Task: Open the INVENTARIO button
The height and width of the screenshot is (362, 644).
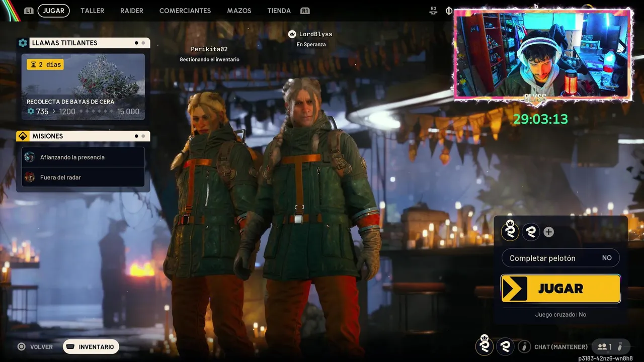Action: (91, 347)
